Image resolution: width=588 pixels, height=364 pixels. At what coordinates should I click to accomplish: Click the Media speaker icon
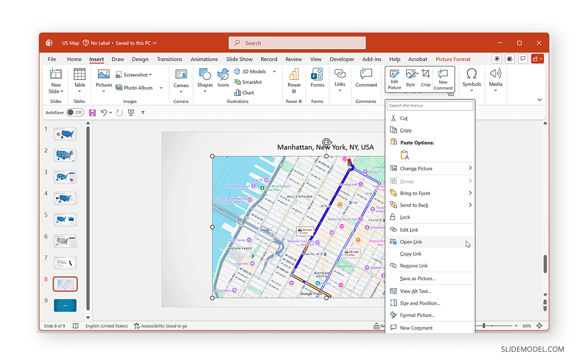click(x=495, y=74)
